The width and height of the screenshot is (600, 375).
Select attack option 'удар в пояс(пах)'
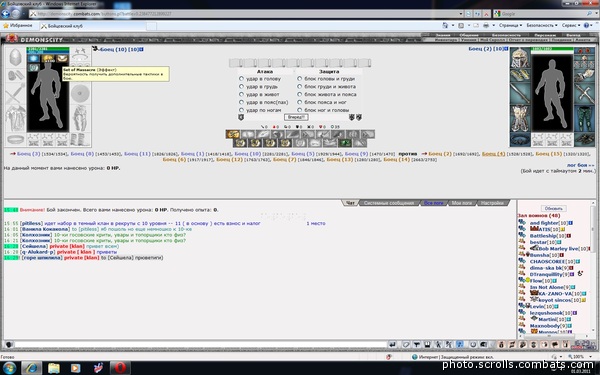pyautogui.click(x=241, y=102)
